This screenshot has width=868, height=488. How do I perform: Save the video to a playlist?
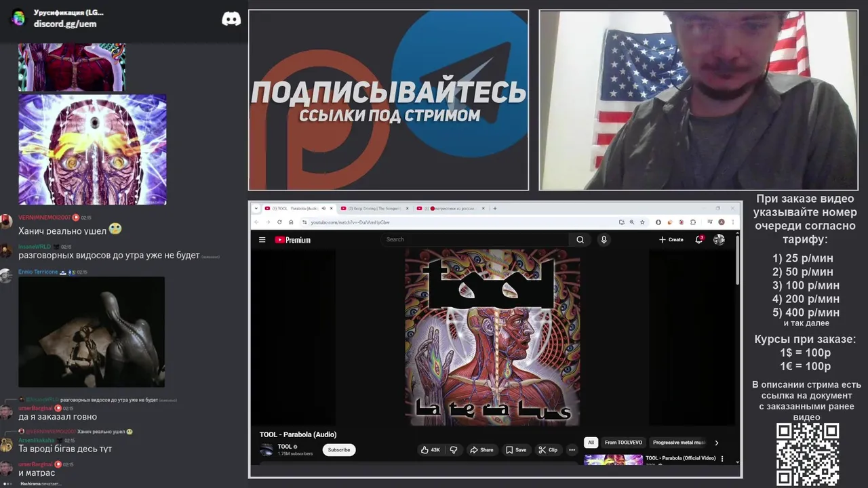tap(515, 449)
